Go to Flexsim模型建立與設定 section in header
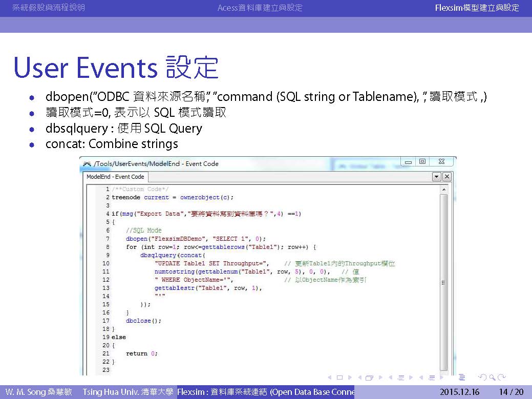The image size is (532, 399). pos(477,8)
